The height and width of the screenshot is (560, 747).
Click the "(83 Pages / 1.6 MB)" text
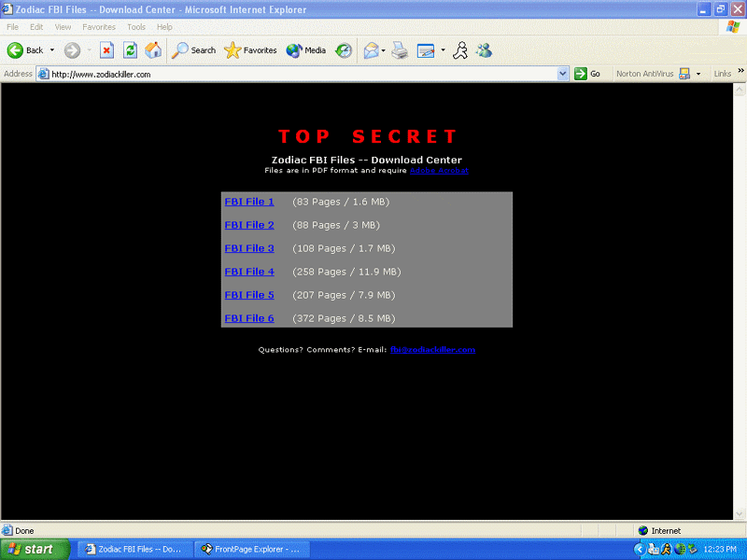click(341, 202)
